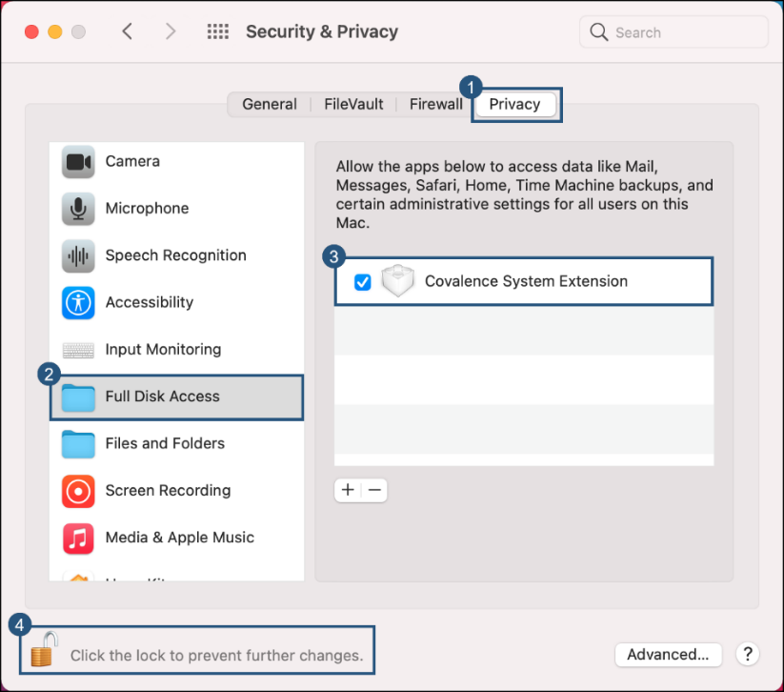The width and height of the screenshot is (784, 692).
Task: Click the plus button to add an app
Action: pos(348,490)
